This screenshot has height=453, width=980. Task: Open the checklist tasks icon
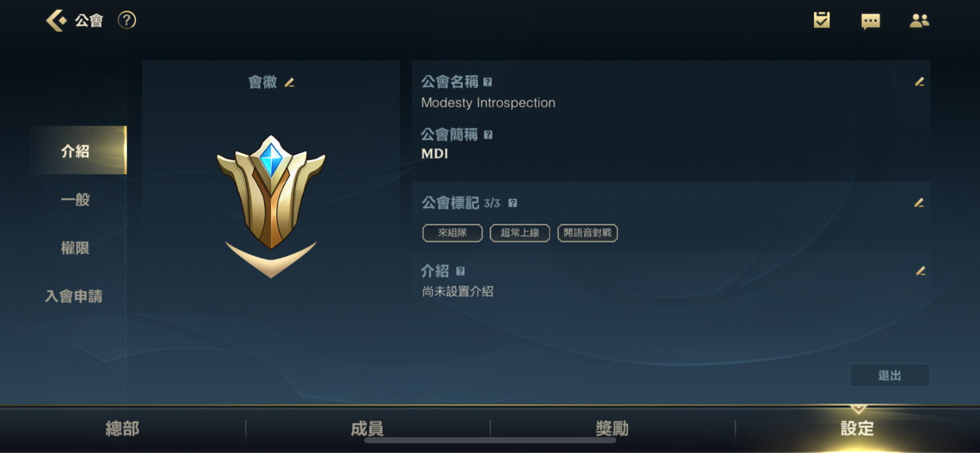pos(821,20)
